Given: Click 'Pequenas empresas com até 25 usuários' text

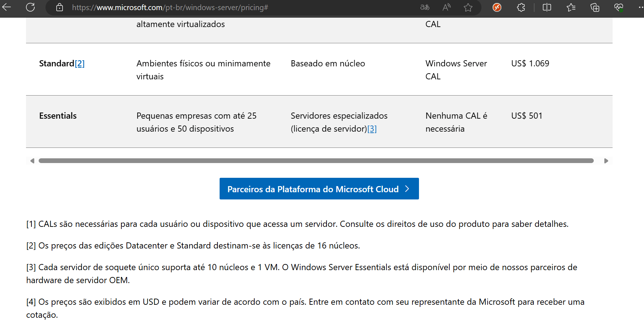Looking at the screenshot, I should (x=196, y=122).
